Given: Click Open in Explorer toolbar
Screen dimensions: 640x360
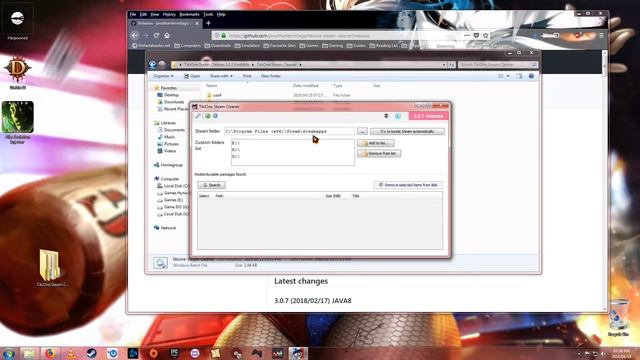Looking at the screenshot, I should 192,76.
